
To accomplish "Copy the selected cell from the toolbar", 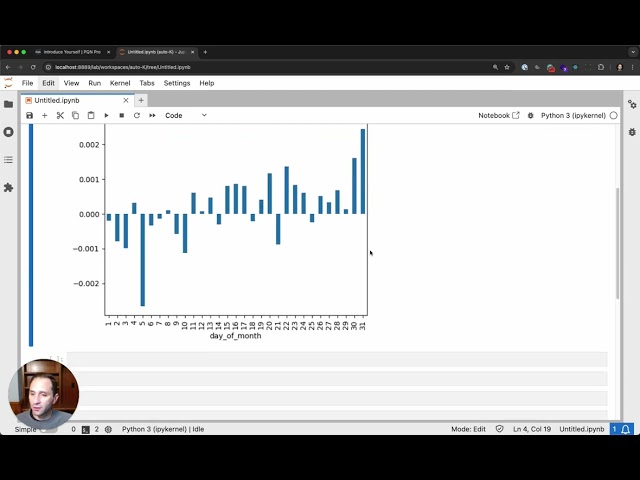I will [76, 116].
